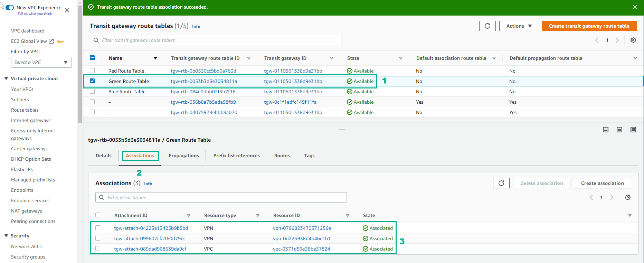Click Create transit gateway route table button

tap(589, 26)
